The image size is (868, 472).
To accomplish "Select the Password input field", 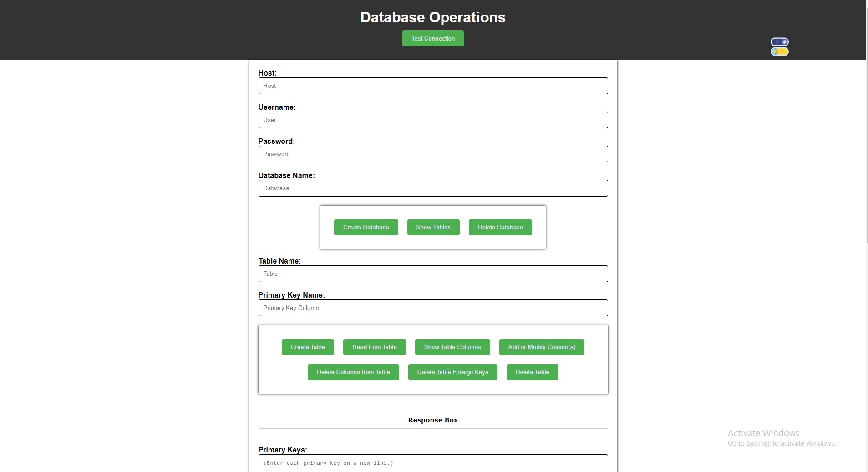I will pos(433,154).
